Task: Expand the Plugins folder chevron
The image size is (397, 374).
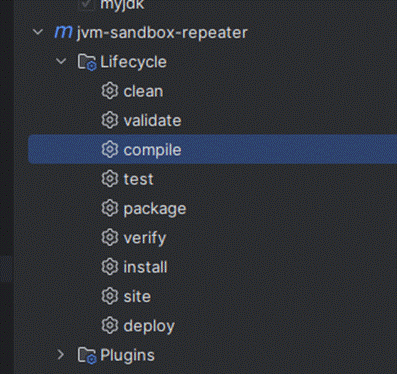Action: [61, 355]
